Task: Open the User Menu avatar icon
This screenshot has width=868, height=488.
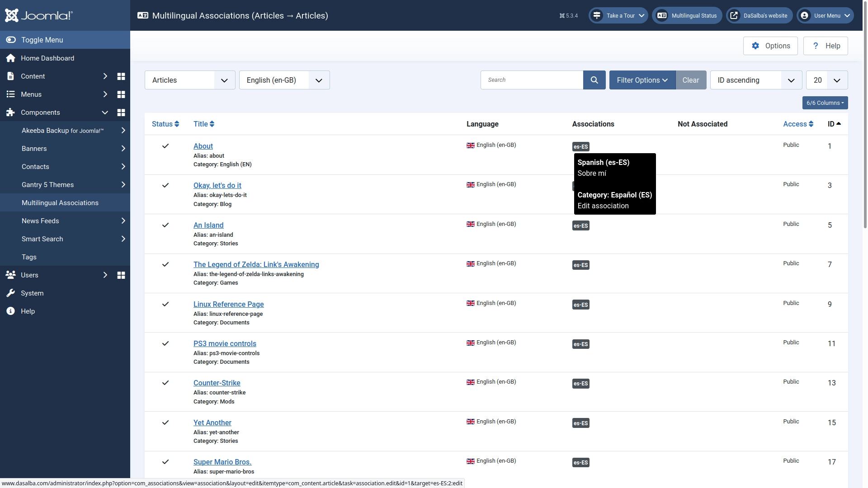Action: tap(805, 15)
